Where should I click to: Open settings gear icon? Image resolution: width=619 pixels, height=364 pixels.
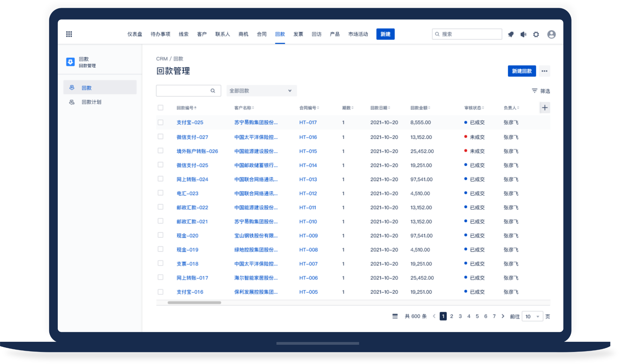[x=536, y=34]
